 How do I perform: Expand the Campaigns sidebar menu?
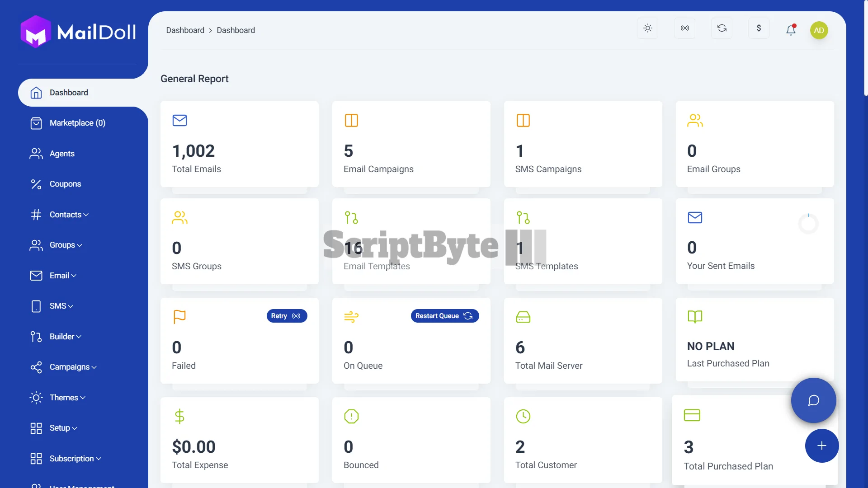click(x=73, y=367)
